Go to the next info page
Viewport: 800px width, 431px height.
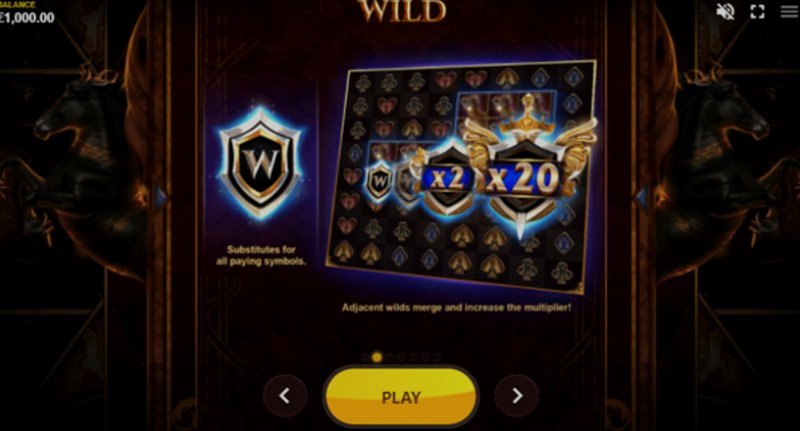(x=516, y=395)
